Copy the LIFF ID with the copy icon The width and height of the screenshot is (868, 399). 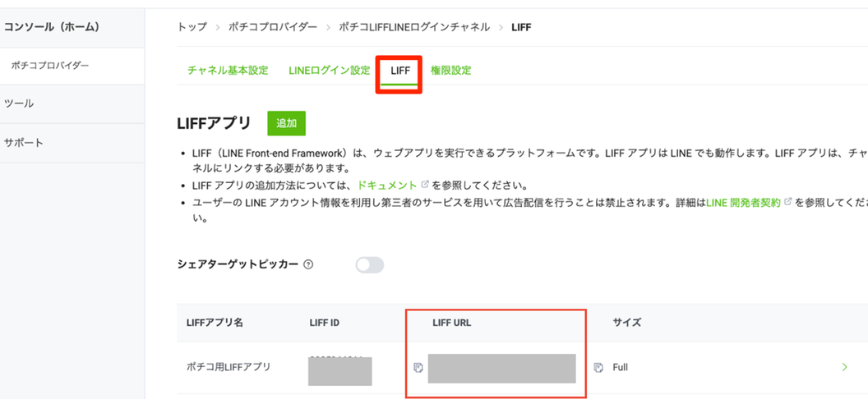tap(418, 368)
